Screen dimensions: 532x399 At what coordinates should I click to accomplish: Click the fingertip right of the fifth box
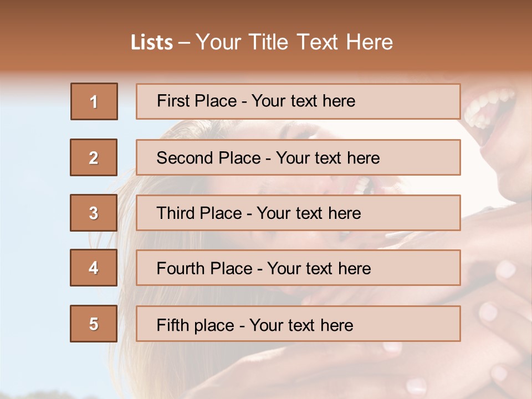(x=489, y=311)
